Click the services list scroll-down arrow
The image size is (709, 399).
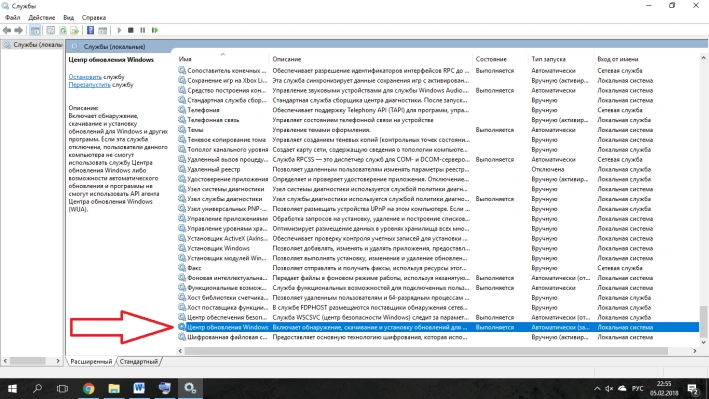[703, 342]
